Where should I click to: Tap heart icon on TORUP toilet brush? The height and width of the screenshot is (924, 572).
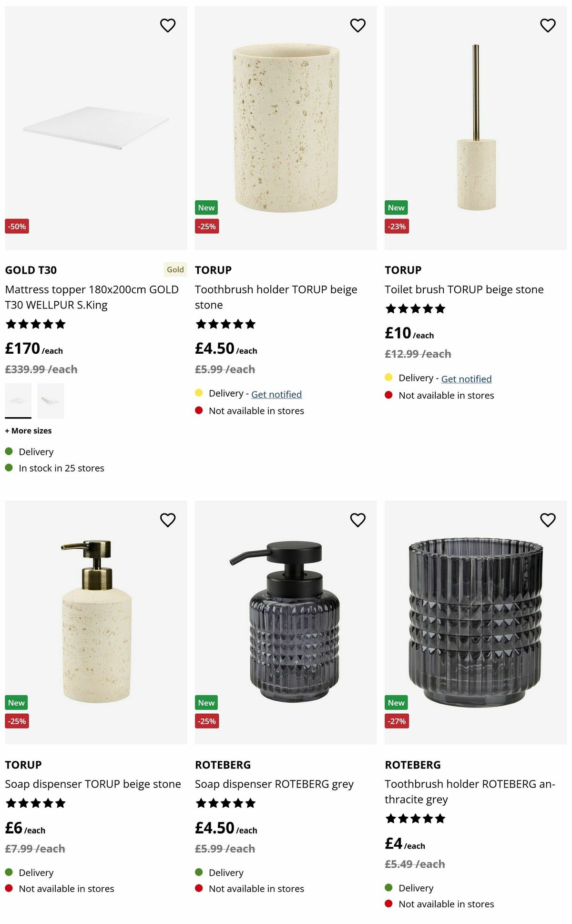pyautogui.click(x=548, y=25)
